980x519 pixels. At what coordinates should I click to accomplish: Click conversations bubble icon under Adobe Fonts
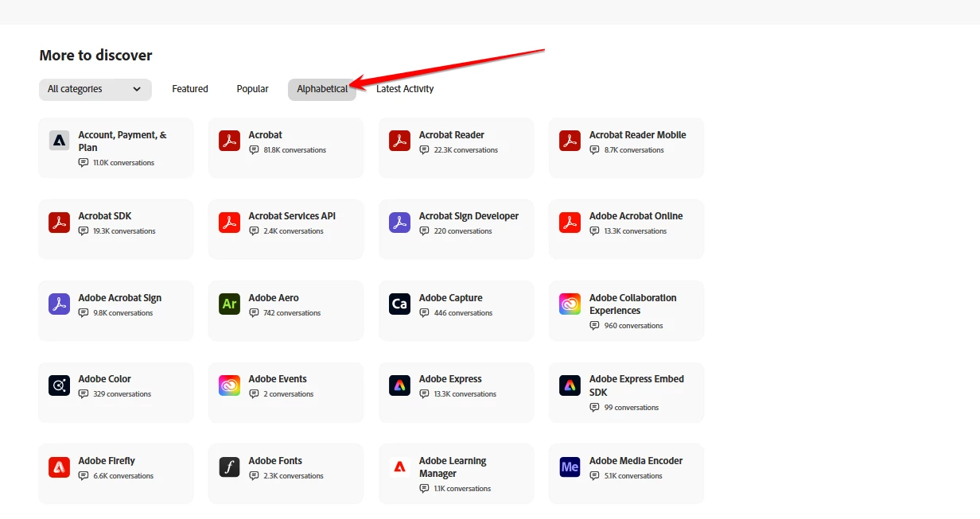click(x=254, y=476)
